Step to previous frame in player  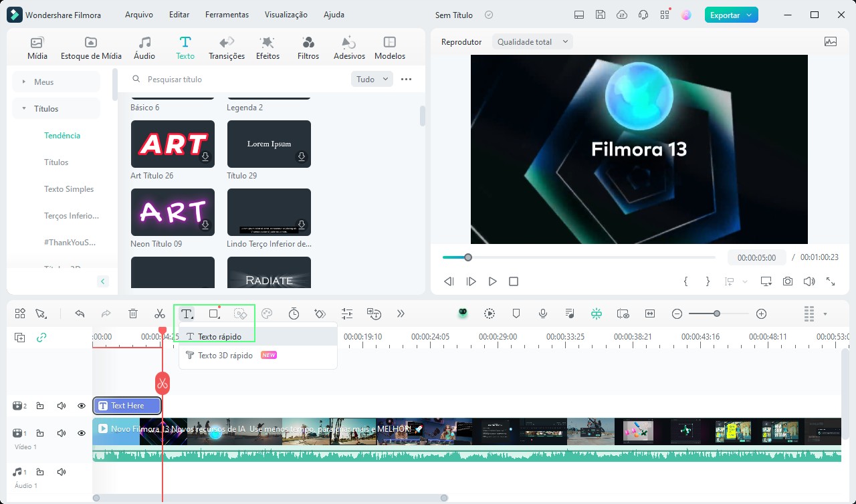tap(449, 281)
